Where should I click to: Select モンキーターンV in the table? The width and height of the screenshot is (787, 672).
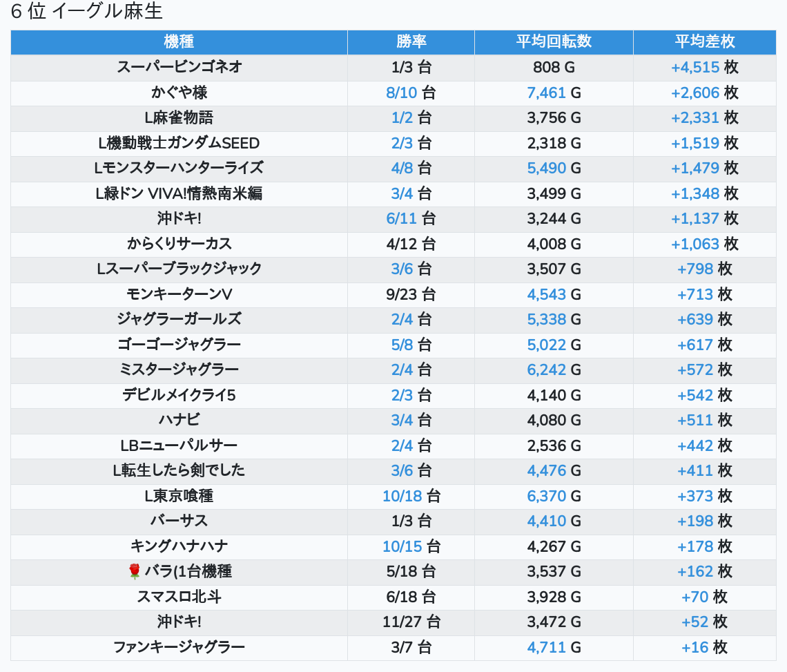coord(179,294)
